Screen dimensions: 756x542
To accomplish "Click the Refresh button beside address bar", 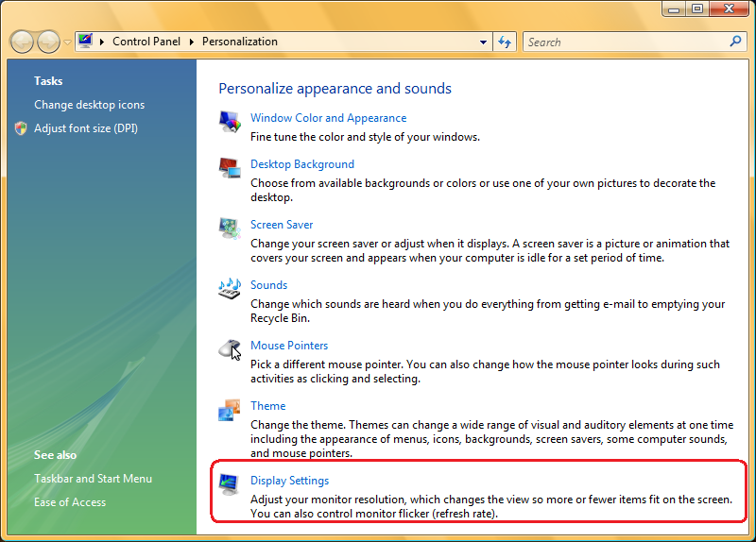I will click(505, 42).
